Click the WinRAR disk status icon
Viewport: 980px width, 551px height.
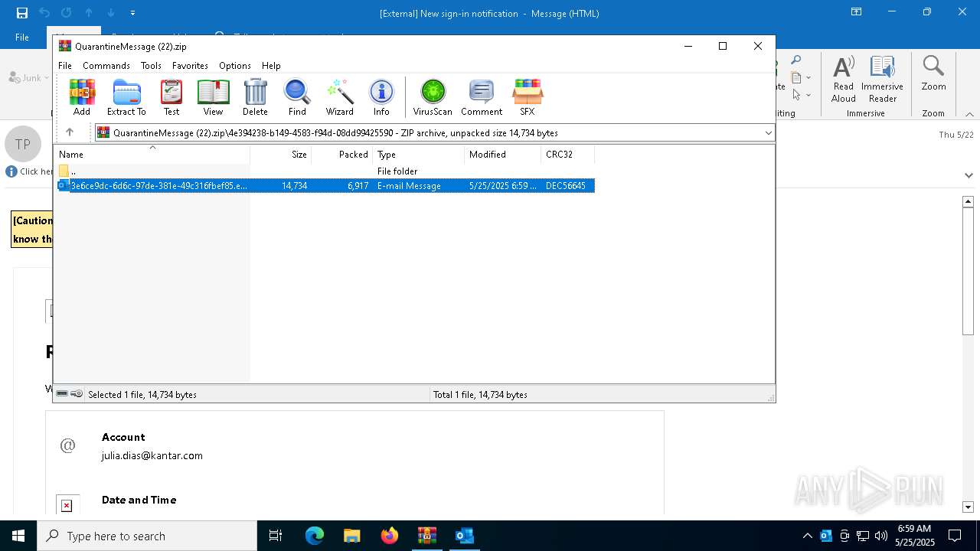coord(62,394)
